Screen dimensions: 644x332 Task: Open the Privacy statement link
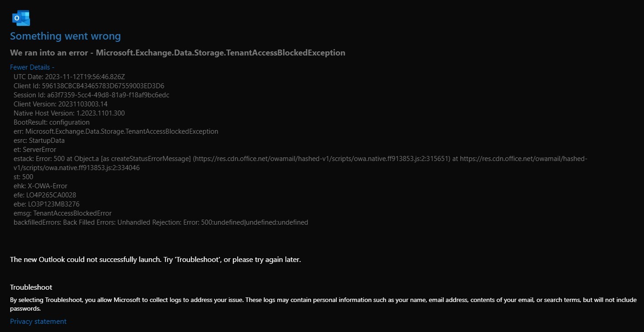point(38,322)
